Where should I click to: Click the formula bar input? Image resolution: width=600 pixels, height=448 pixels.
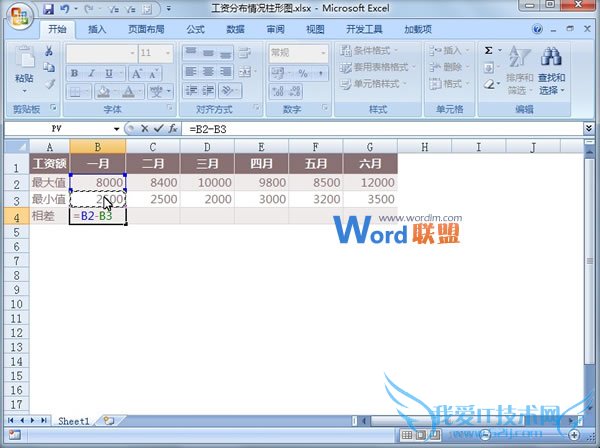pos(383,129)
